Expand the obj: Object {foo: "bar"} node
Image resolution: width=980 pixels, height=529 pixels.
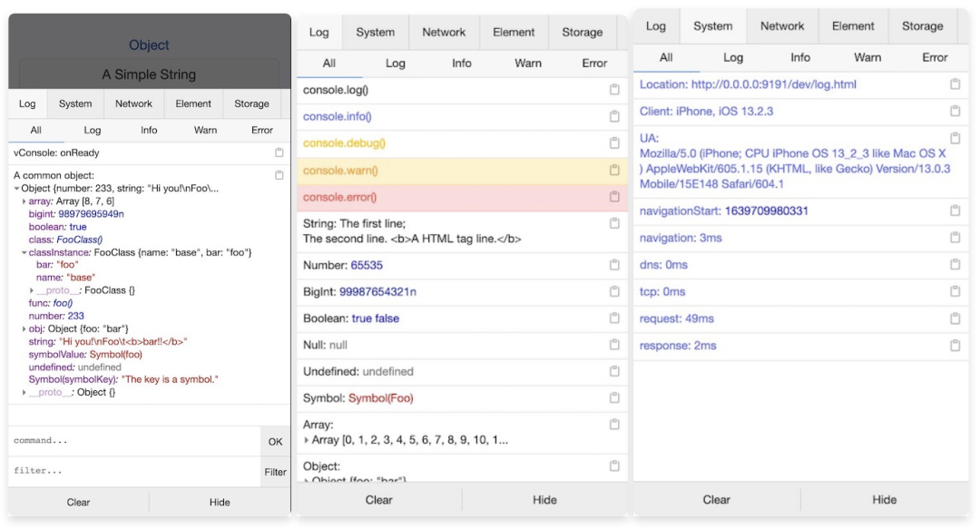24,328
